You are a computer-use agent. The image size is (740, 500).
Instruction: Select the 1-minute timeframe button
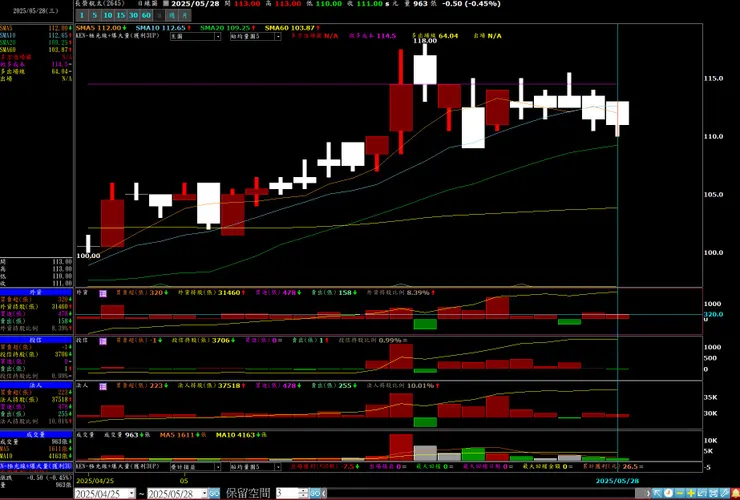(x=82, y=15)
